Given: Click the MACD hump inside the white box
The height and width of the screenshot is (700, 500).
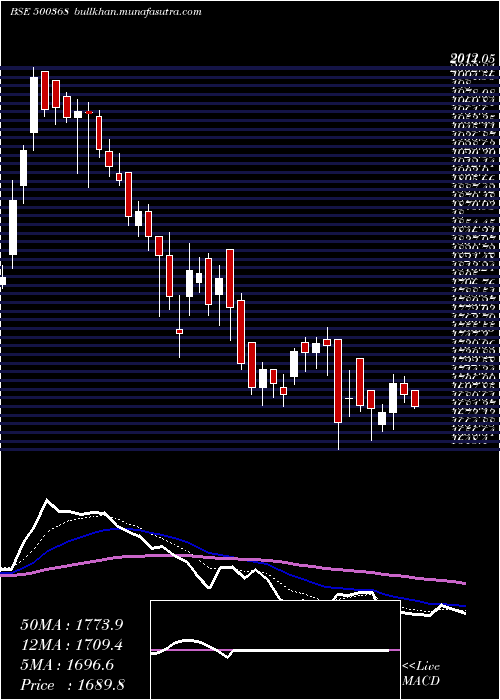Looking at the screenshot, I should click(x=187, y=642).
